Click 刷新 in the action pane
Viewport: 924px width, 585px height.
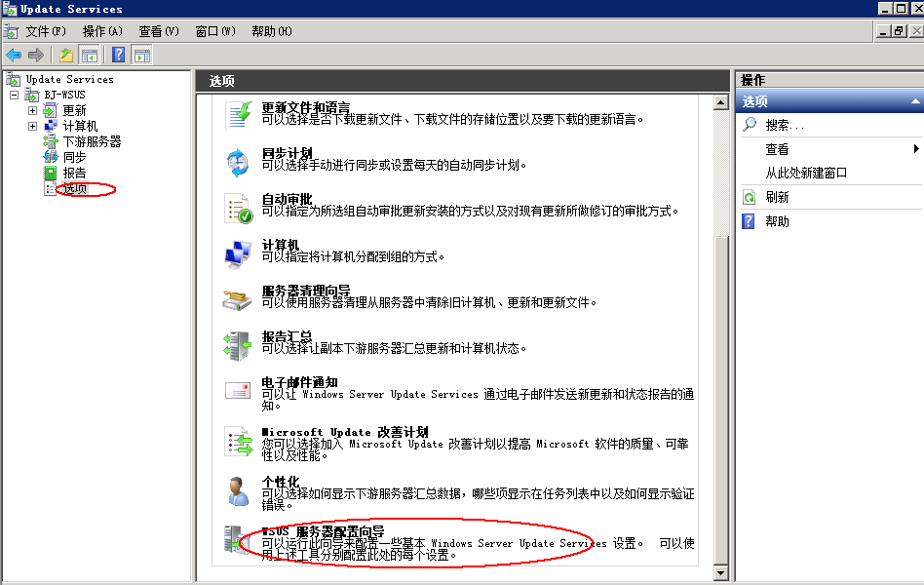click(x=777, y=197)
